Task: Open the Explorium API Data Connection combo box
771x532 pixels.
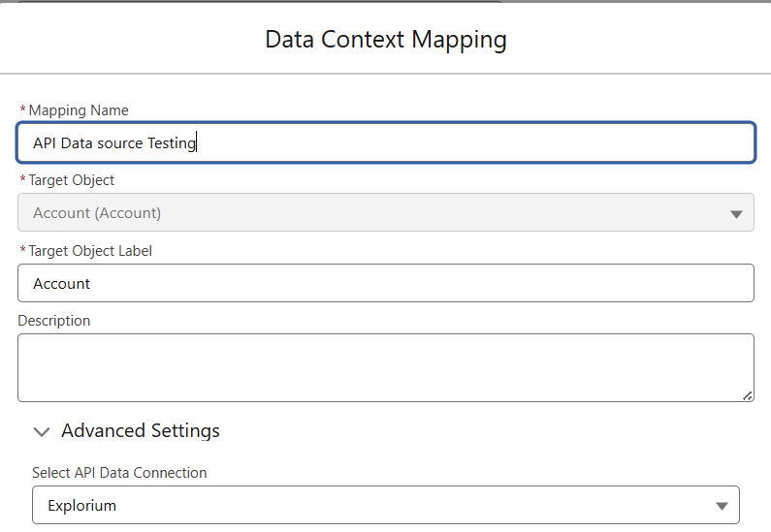Action: [385, 505]
